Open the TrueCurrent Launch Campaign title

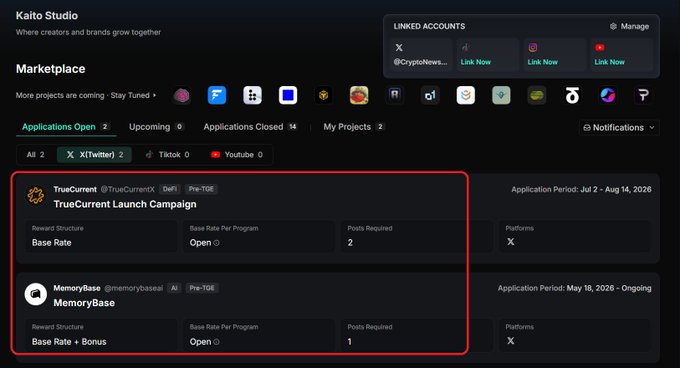coord(125,204)
